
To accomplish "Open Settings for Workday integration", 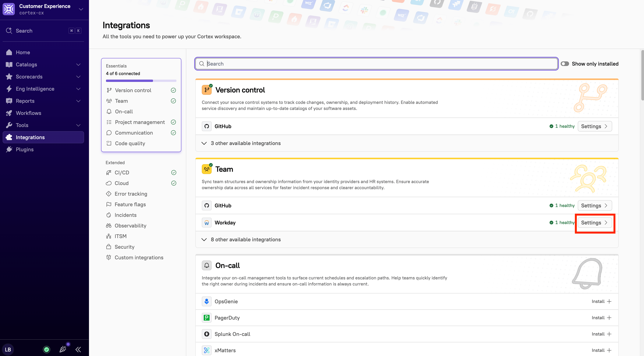I will 595,223.
